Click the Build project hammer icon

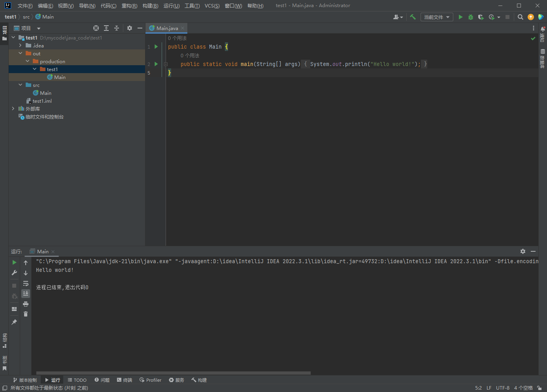[x=413, y=17]
